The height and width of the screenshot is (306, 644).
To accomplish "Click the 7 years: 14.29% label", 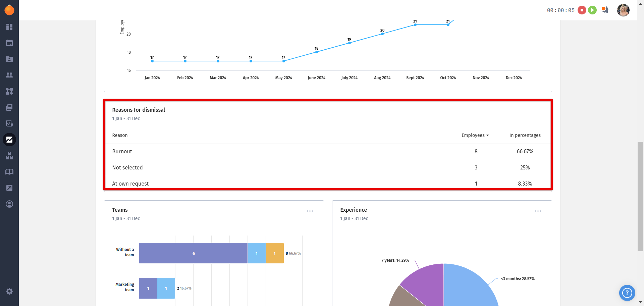I will [x=395, y=260].
